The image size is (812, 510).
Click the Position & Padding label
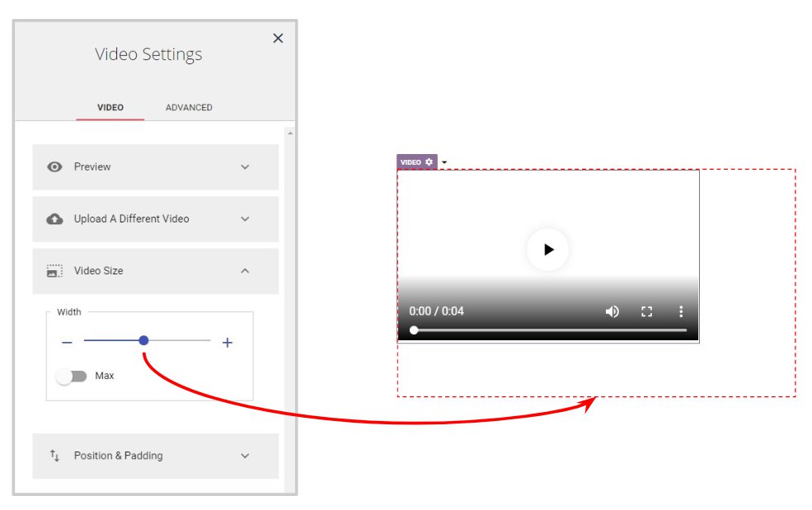pos(118,456)
